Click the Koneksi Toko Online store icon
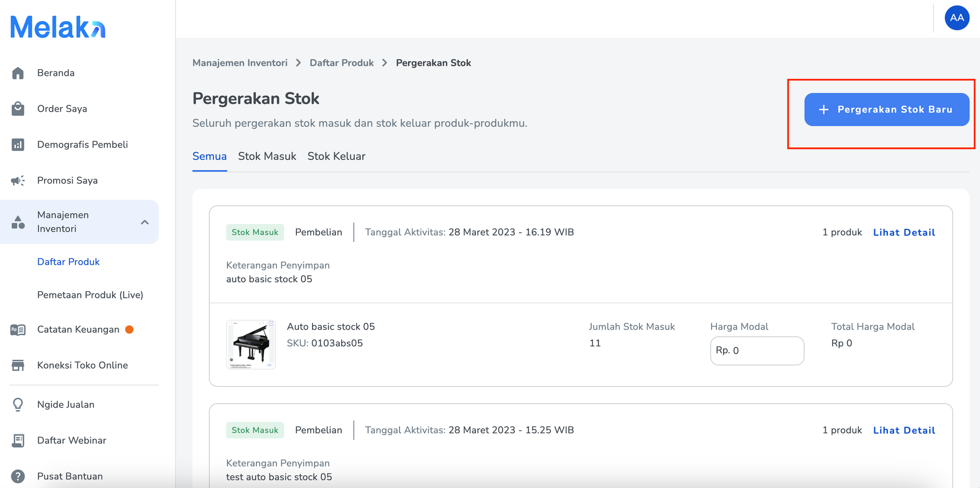The height and width of the screenshot is (488, 980). [18, 366]
